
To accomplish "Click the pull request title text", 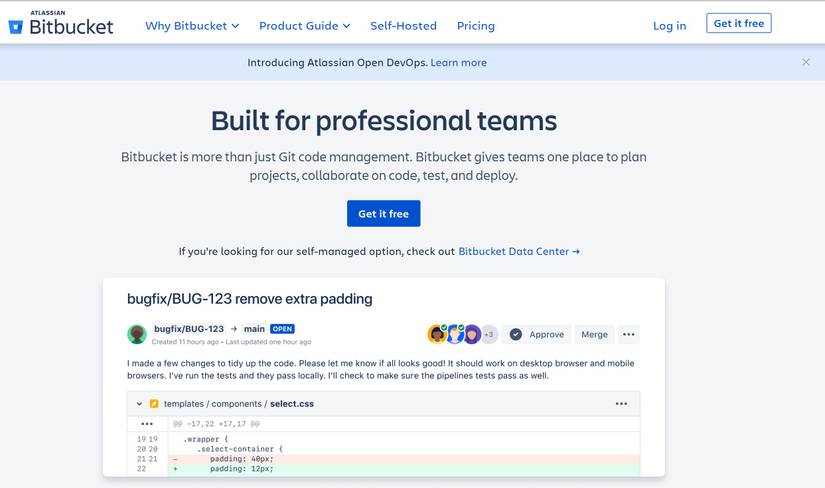I will tap(249, 298).
